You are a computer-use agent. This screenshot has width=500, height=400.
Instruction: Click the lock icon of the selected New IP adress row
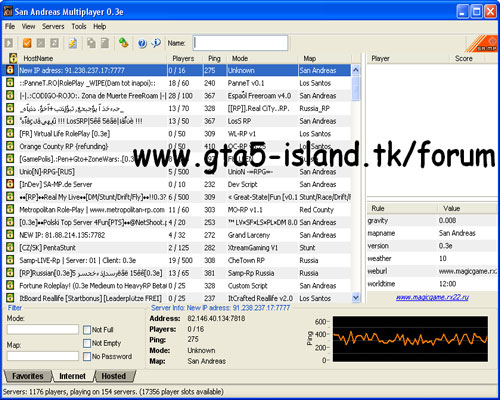point(10,70)
